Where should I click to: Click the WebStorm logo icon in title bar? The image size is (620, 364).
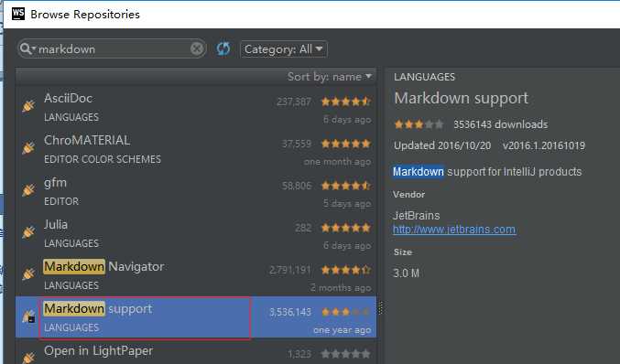[18, 14]
